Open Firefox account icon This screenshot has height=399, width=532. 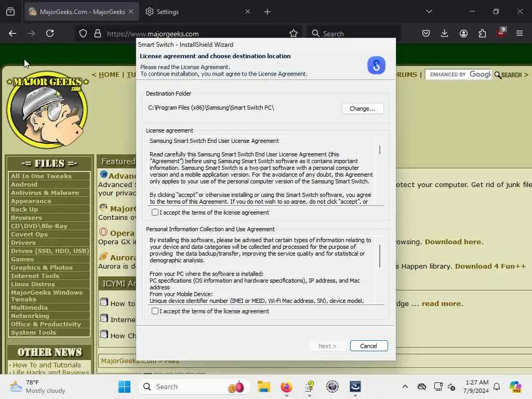(x=463, y=33)
